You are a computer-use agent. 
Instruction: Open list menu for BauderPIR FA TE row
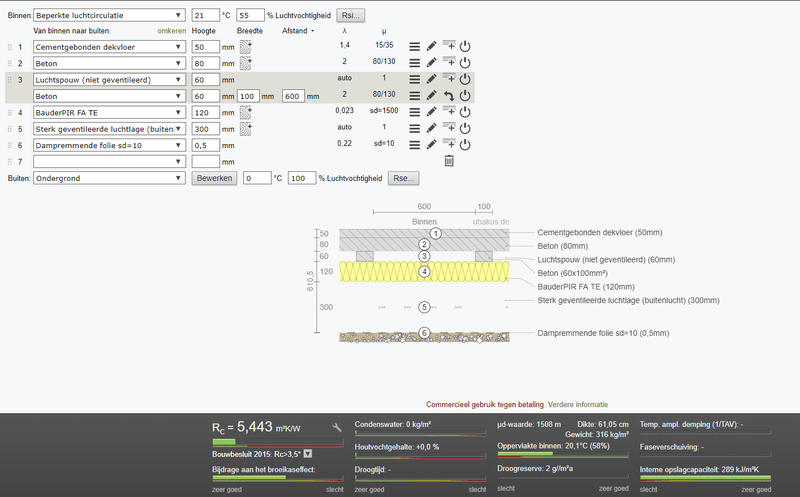point(415,112)
